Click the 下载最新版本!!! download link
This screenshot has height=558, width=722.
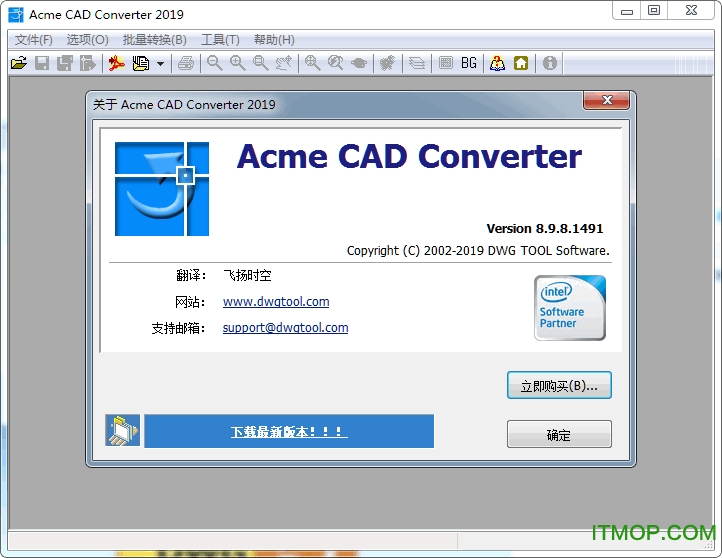[x=289, y=432]
